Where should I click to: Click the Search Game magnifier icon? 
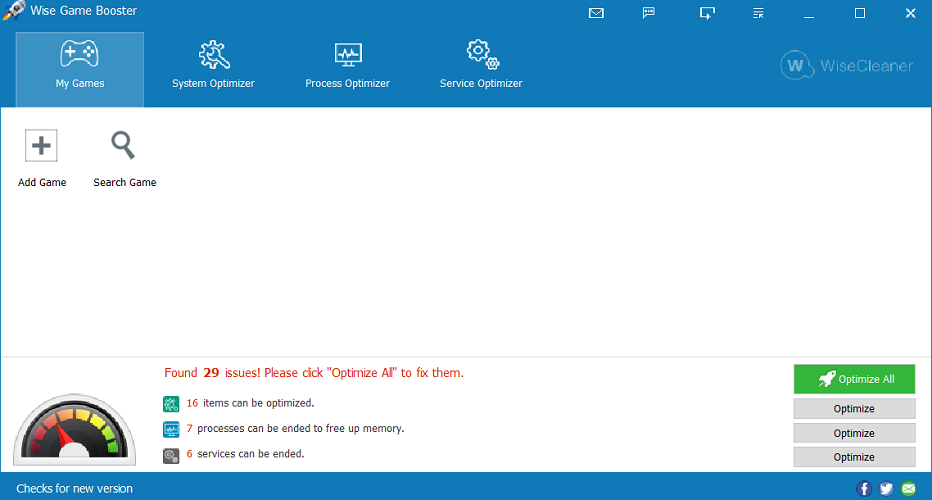pyautogui.click(x=123, y=145)
